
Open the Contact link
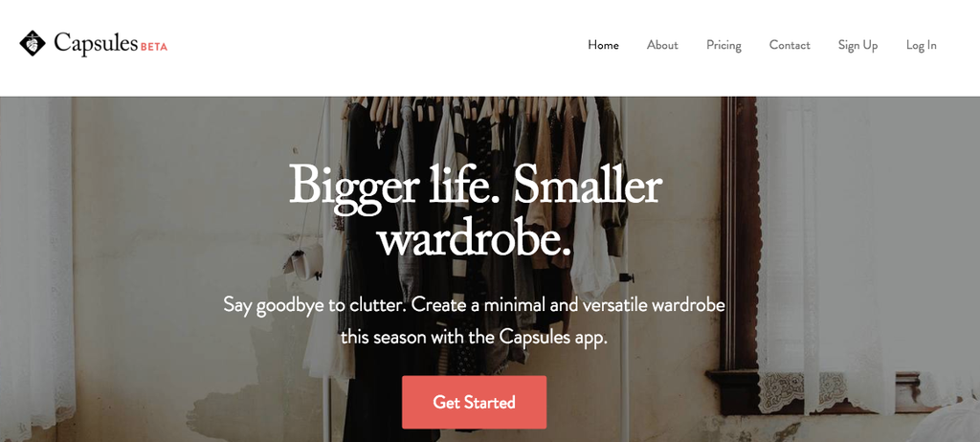point(790,45)
